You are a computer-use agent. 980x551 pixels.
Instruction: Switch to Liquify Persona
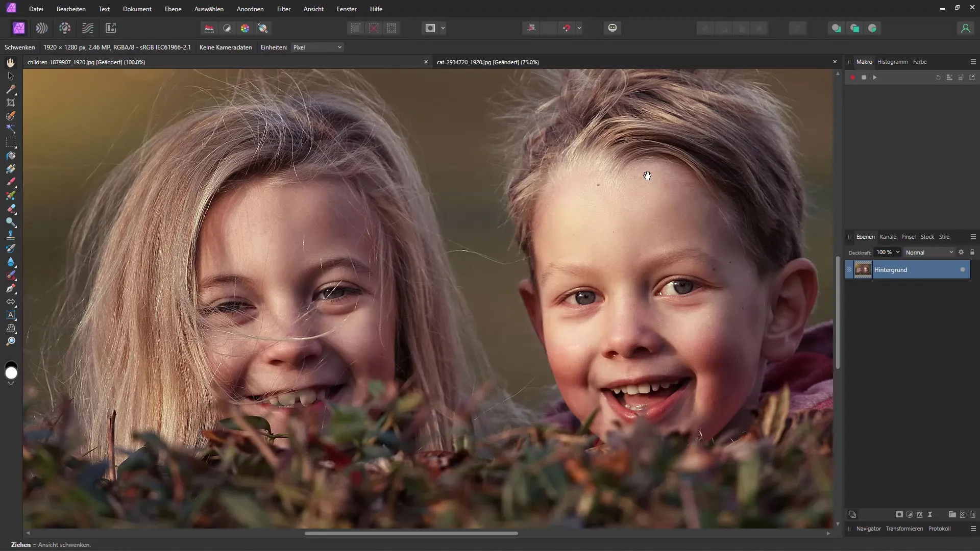tap(42, 28)
